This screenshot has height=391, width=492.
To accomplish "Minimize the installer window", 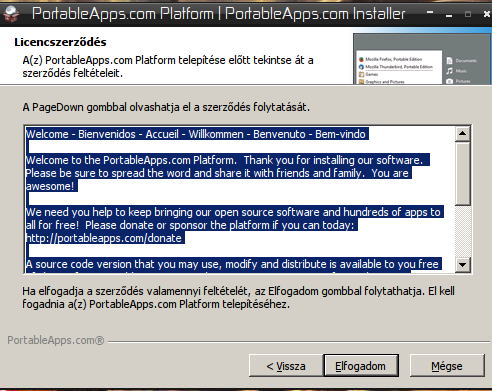I will point(449,15).
